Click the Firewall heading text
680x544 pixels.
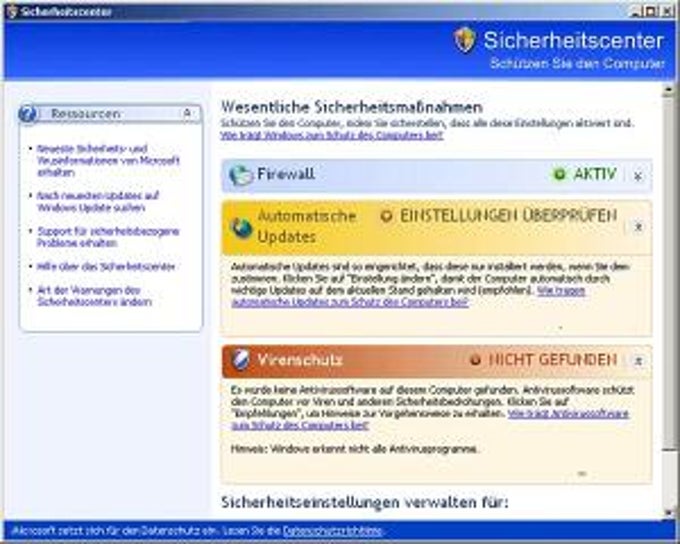click(x=286, y=174)
